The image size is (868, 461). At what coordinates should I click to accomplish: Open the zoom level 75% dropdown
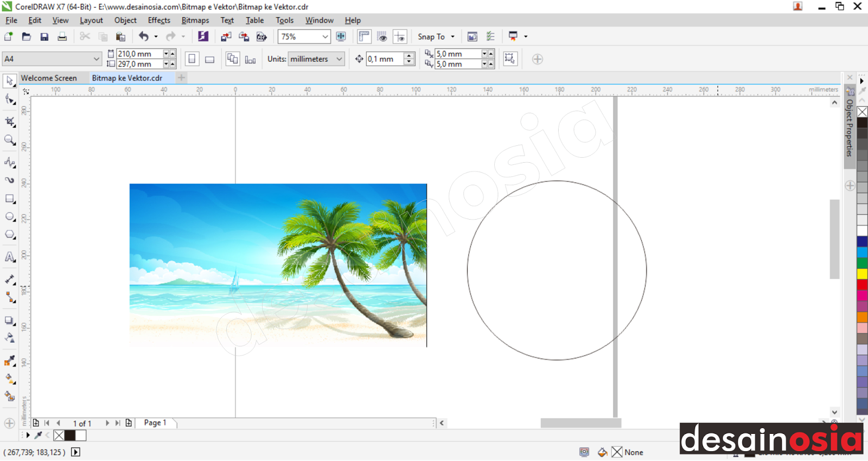click(x=325, y=37)
